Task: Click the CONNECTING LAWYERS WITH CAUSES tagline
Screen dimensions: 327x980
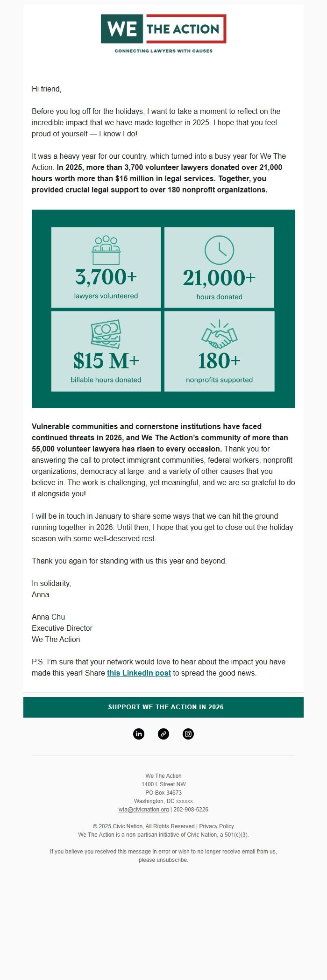Action: (163, 50)
